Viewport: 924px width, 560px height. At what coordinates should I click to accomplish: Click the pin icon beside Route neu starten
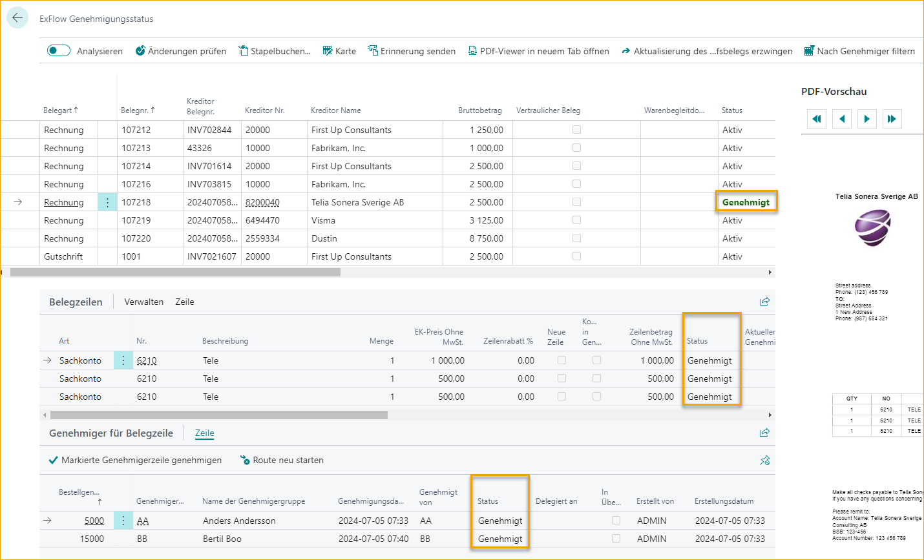click(x=764, y=461)
